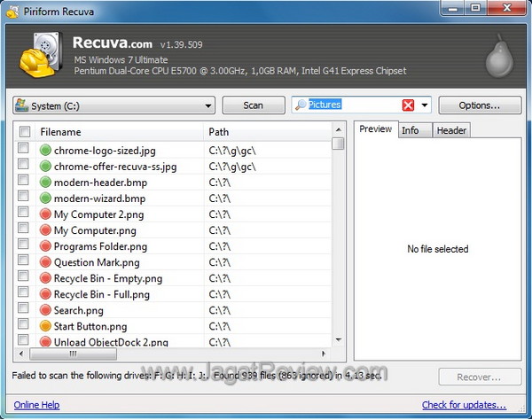
Task: Click red status dot of Question Mark.png
Action: [x=45, y=261]
